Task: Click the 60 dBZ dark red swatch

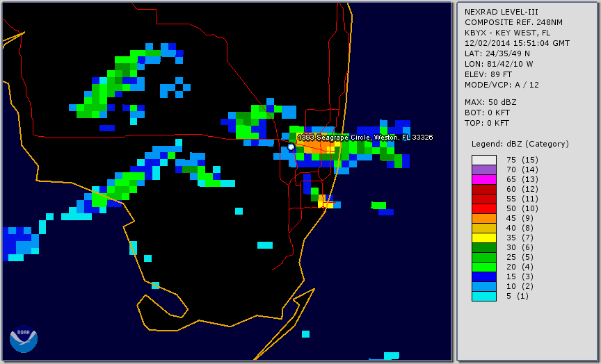Action: (483, 189)
